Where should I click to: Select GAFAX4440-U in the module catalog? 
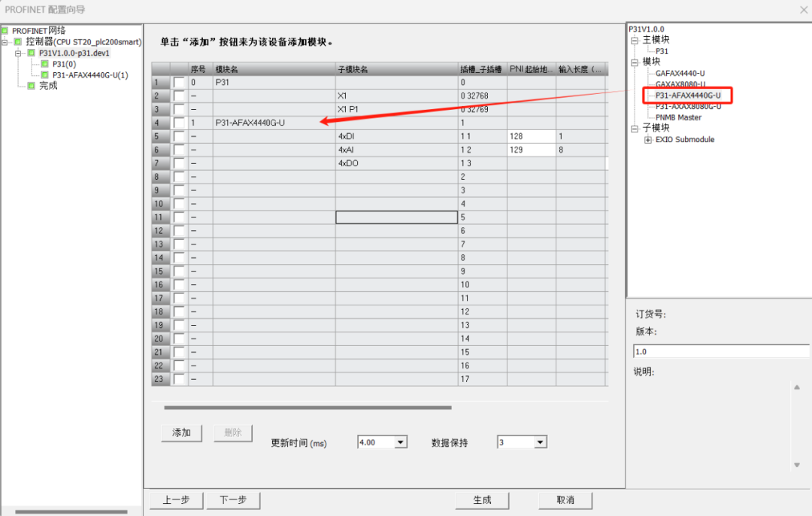coord(680,74)
